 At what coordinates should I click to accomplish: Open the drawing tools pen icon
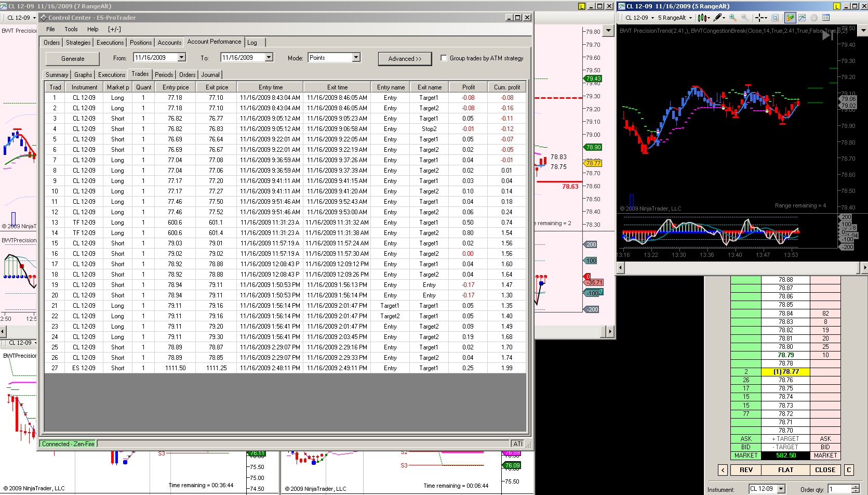coord(719,18)
